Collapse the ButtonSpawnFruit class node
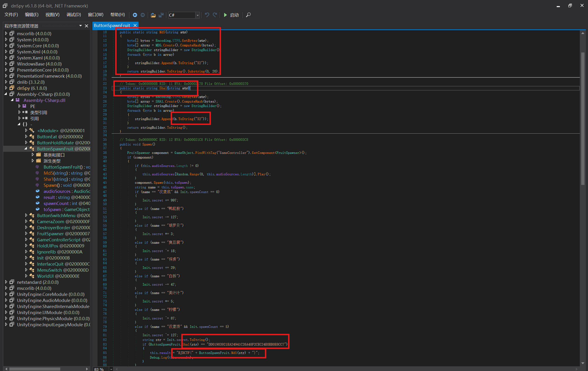 (x=26, y=149)
